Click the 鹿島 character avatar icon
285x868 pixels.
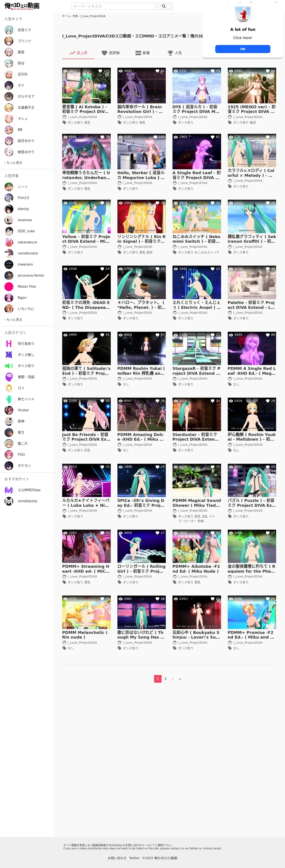click(9, 52)
